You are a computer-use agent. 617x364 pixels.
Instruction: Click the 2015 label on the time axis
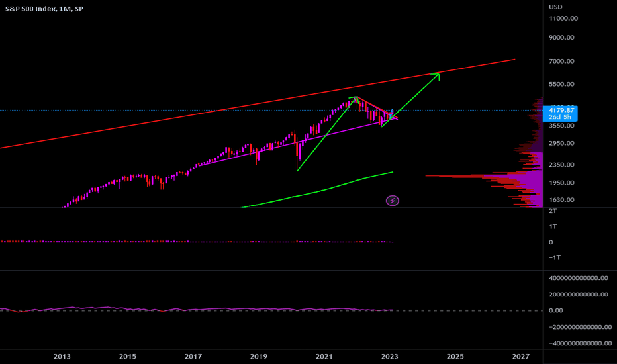tap(128, 357)
